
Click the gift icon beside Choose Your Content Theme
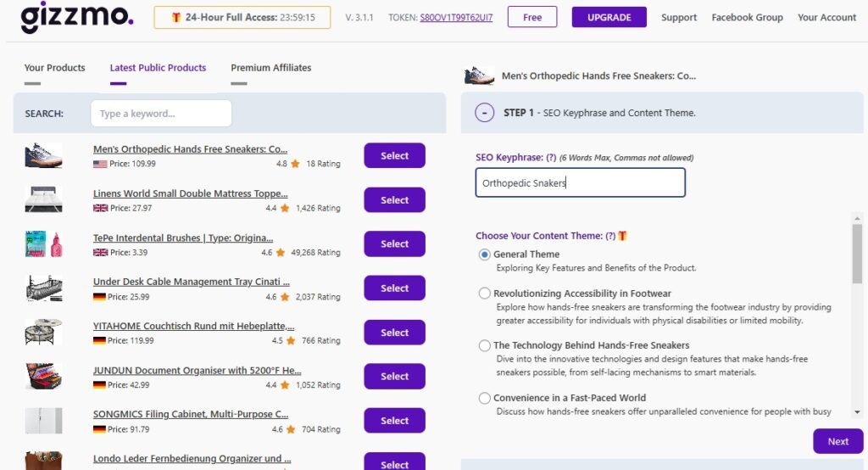coord(622,236)
